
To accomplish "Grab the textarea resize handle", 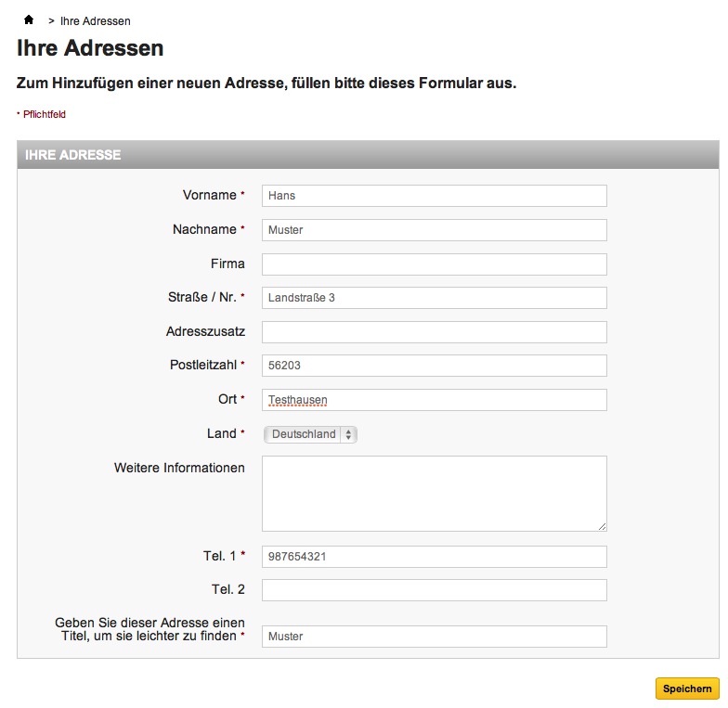I will coord(602,526).
